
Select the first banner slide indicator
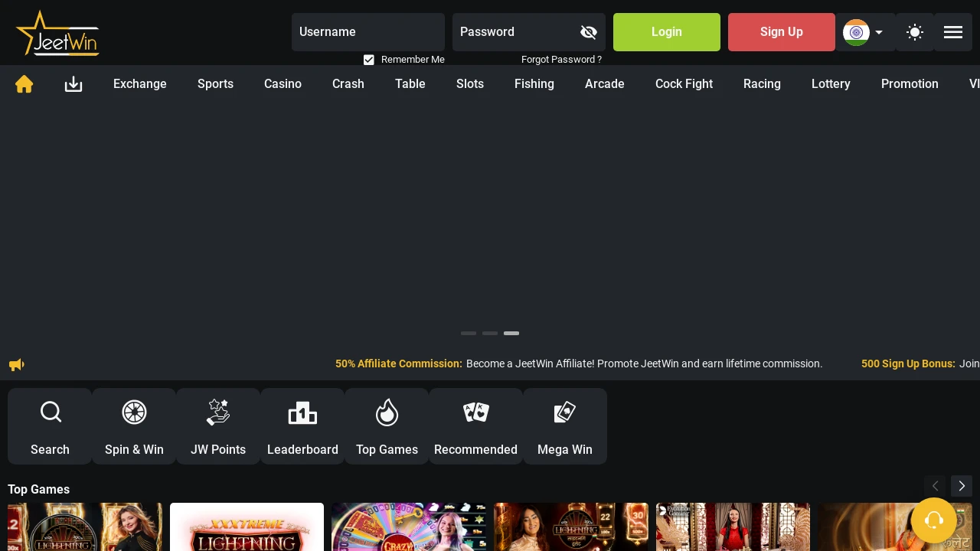click(469, 334)
